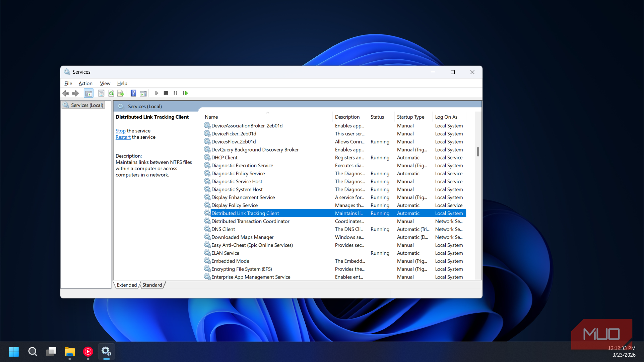This screenshot has height=362, width=644.
Task: Open File Explorer from taskbar
Action: [x=70, y=352]
